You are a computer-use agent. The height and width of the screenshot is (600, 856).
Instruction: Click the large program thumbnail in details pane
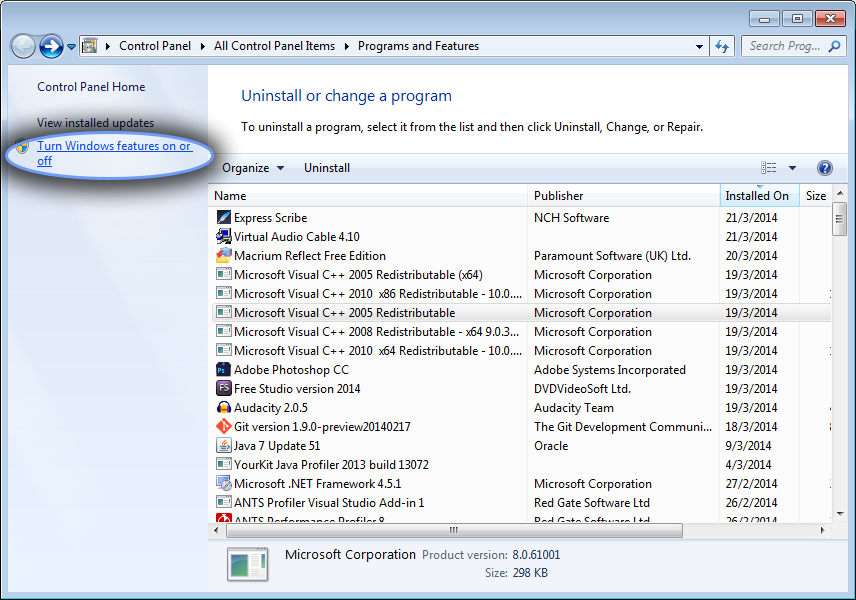pos(248,564)
